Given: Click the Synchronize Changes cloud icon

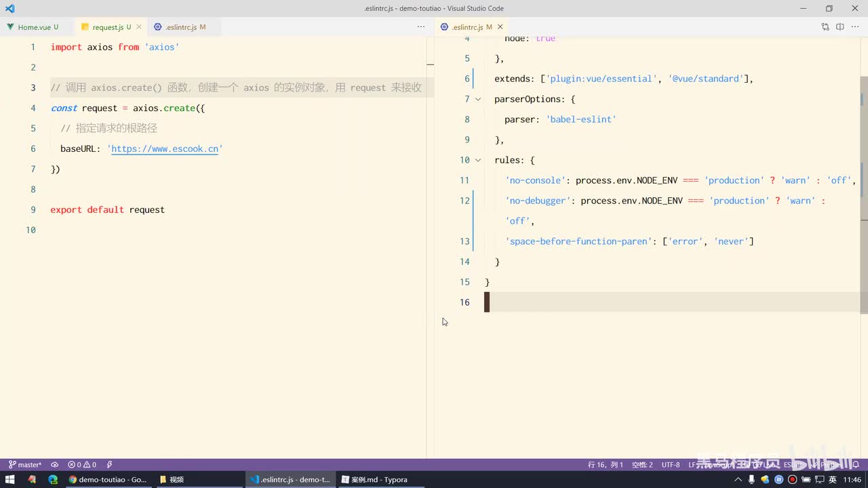Looking at the screenshot, I should point(54,465).
